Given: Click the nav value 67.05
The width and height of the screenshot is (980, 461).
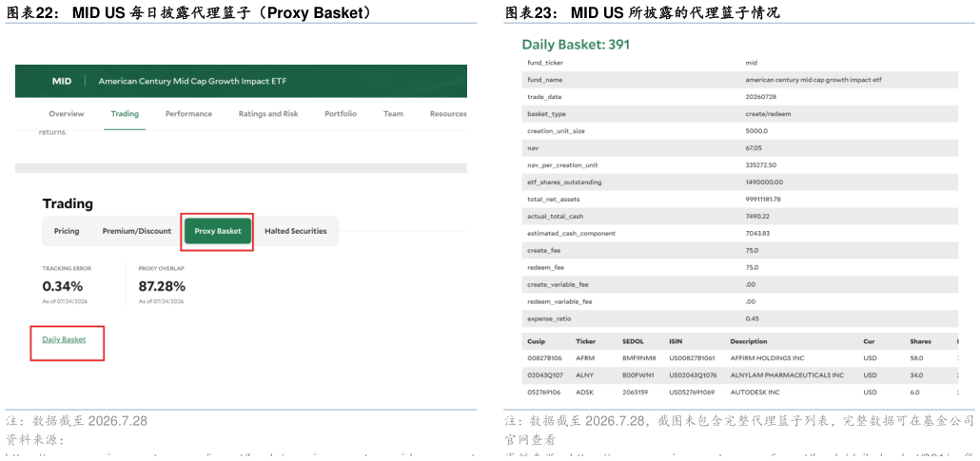Looking at the screenshot, I should point(754,148).
